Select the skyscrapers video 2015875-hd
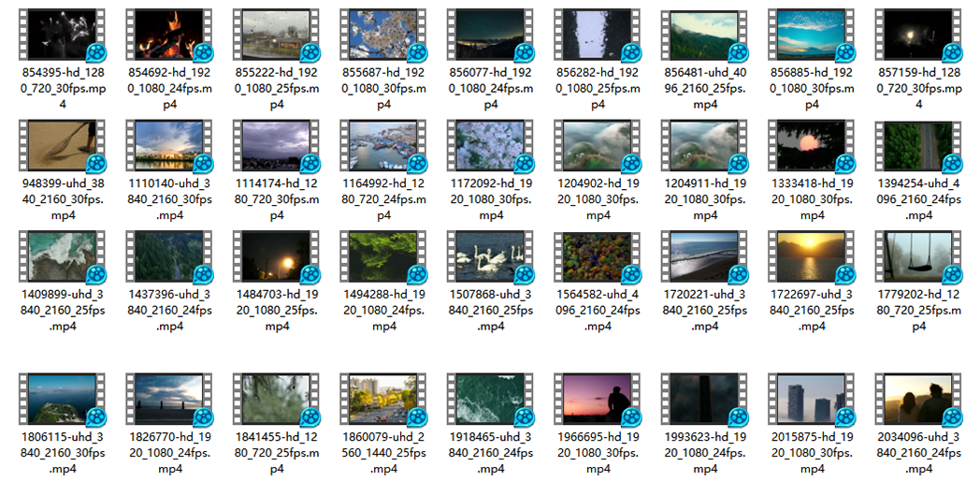Image resolution: width=980 pixels, height=481 pixels. click(x=812, y=398)
